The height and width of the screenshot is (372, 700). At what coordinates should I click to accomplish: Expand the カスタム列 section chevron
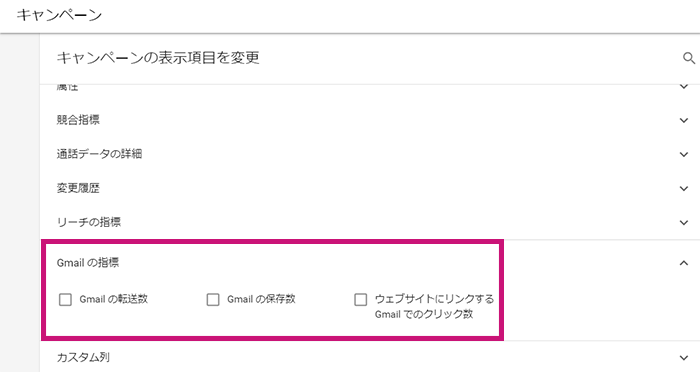point(684,358)
